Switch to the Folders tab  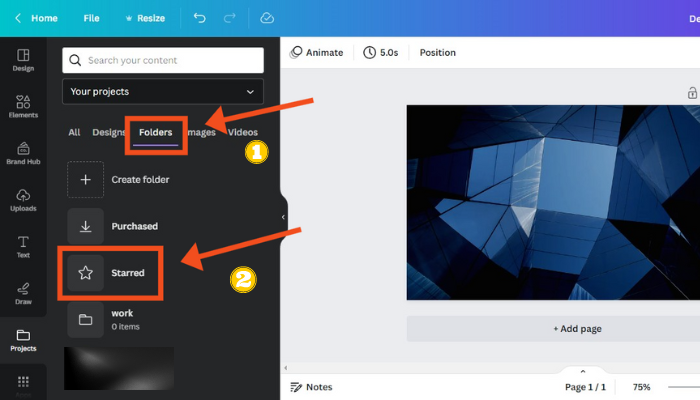coord(155,132)
